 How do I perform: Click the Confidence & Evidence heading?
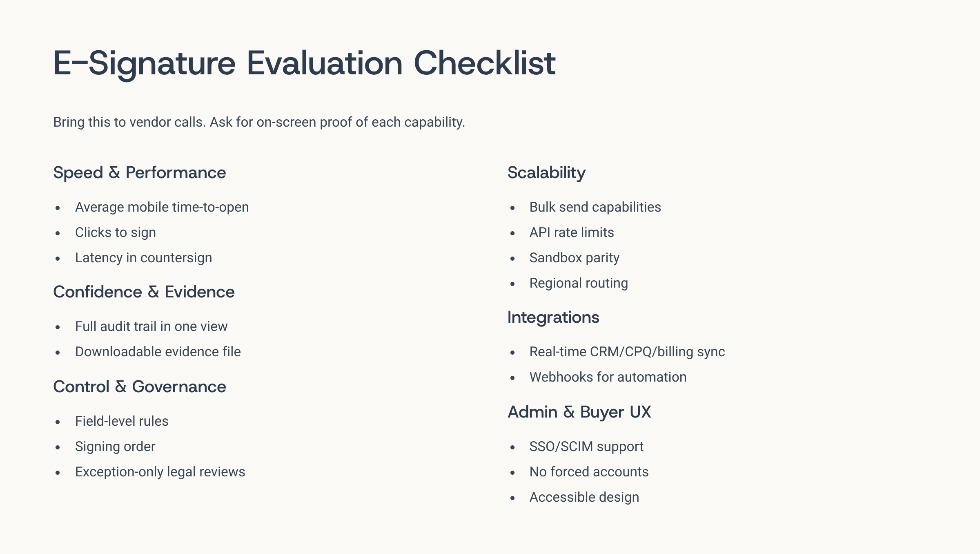(x=144, y=292)
